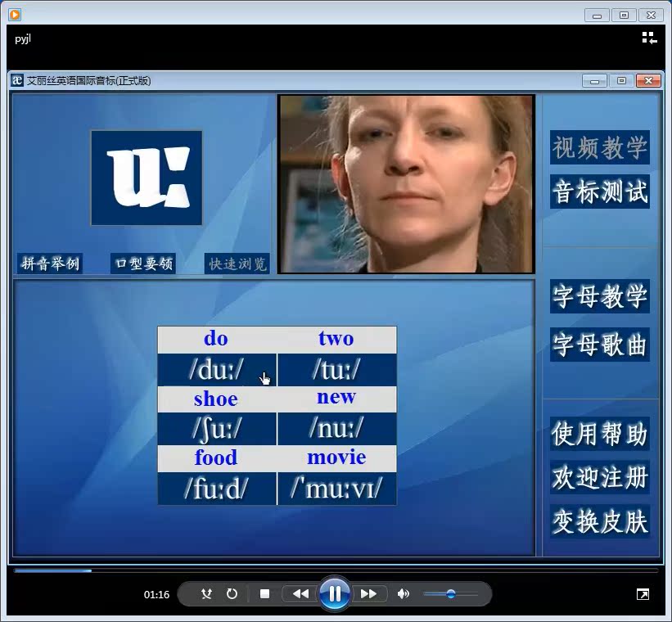Image resolution: width=672 pixels, height=622 pixels.
Task: Select the 口型要领 tab
Action: click(143, 264)
